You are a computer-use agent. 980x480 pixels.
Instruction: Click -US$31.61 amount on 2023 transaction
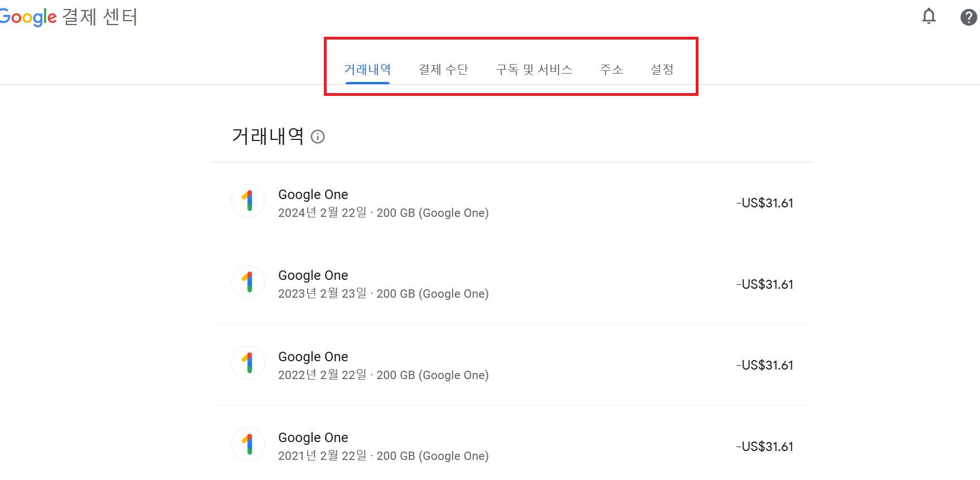pyautogui.click(x=764, y=284)
